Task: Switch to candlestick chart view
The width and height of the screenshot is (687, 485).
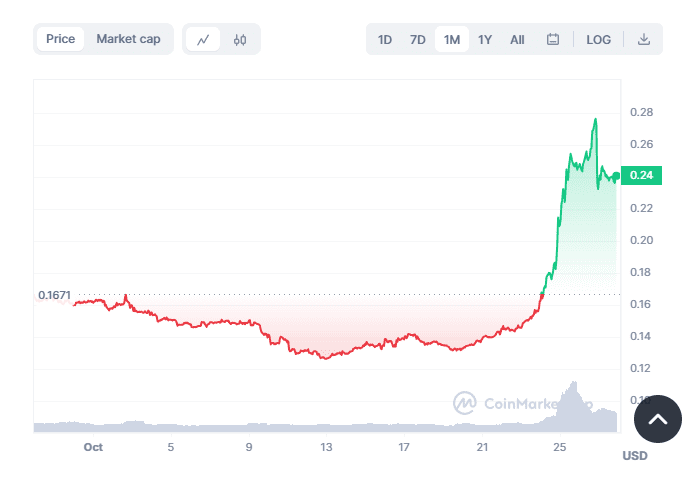Action: click(240, 40)
